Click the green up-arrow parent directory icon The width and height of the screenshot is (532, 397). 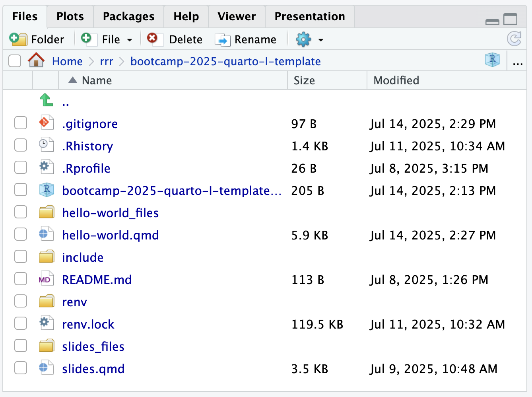pyautogui.click(x=46, y=100)
